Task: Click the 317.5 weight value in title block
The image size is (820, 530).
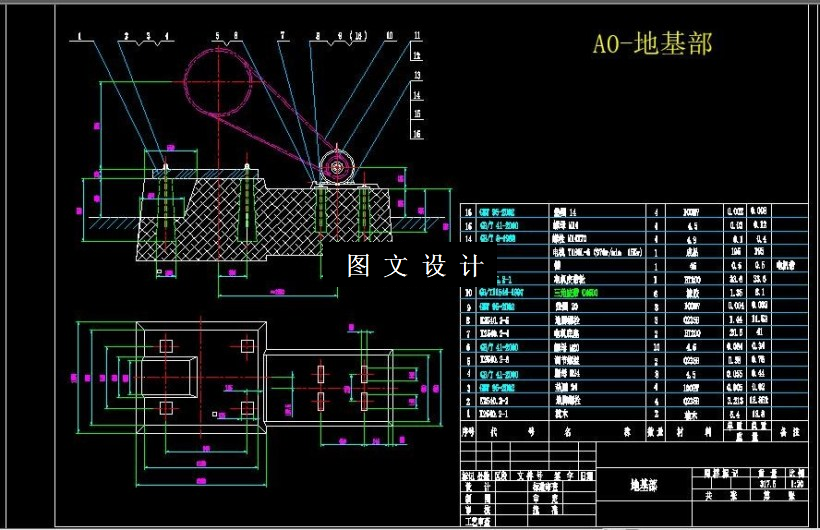Action: tap(768, 484)
